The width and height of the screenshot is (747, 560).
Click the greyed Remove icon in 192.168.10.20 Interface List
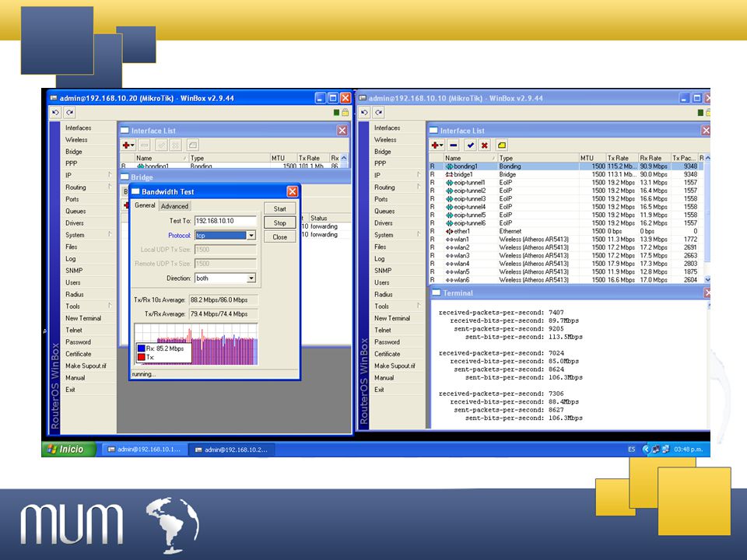(x=145, y=145)
